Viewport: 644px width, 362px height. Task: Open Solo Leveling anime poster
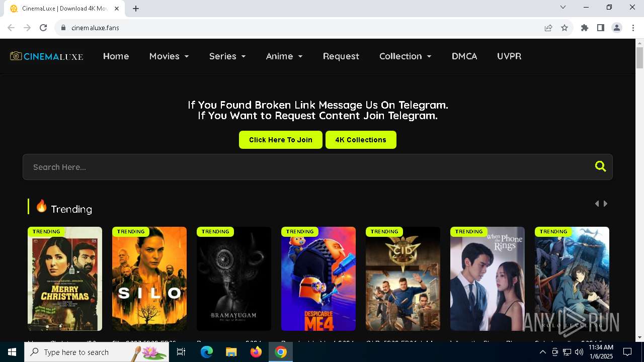pos(572,279)
